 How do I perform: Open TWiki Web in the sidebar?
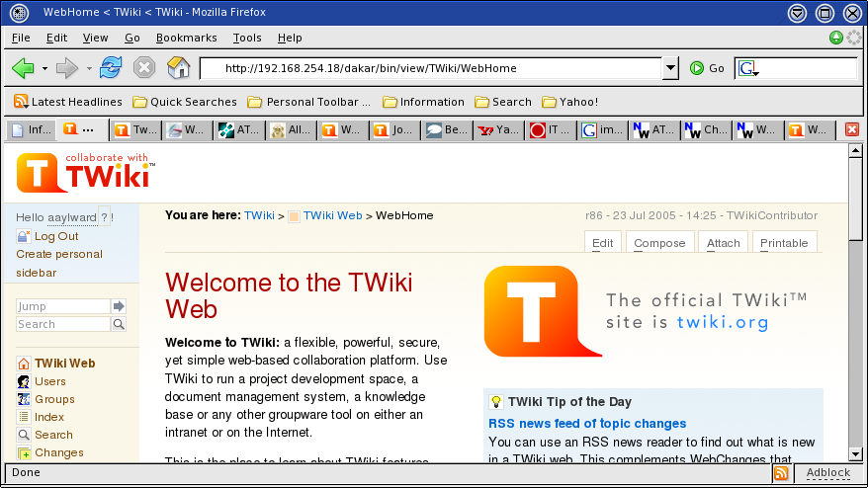tap(65, 364)
